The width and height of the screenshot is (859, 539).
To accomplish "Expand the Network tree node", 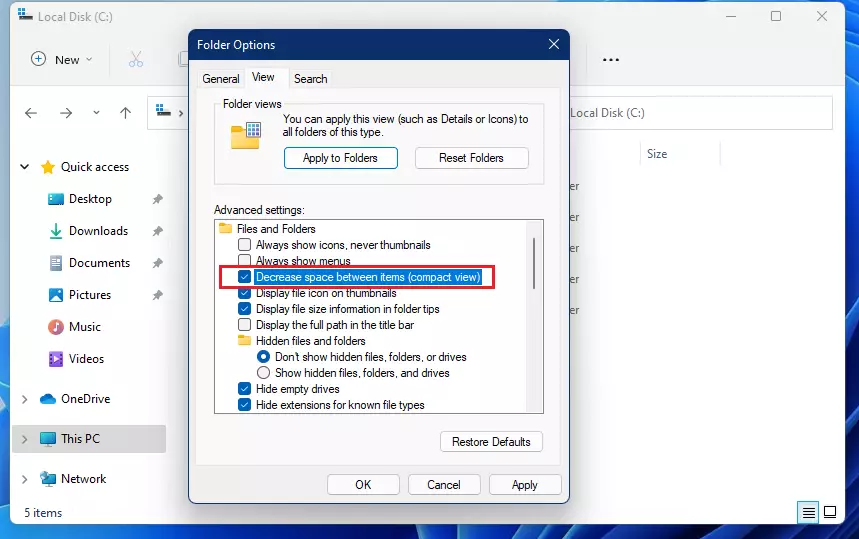I will coord(24,479).
